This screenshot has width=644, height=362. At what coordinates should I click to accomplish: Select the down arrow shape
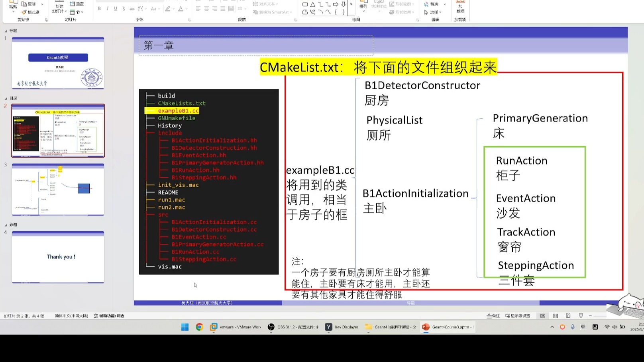343,4
